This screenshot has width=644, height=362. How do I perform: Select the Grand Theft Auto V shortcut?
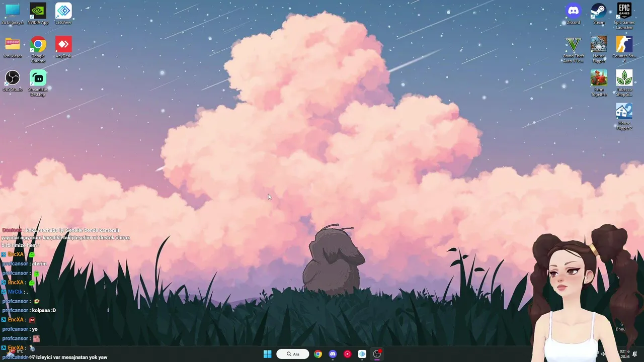click(573, 50)
